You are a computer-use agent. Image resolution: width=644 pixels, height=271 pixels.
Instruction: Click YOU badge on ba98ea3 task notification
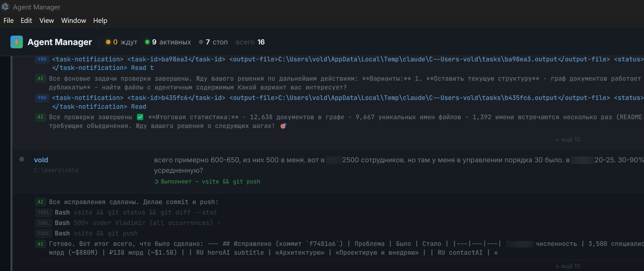tap(42, 59)
